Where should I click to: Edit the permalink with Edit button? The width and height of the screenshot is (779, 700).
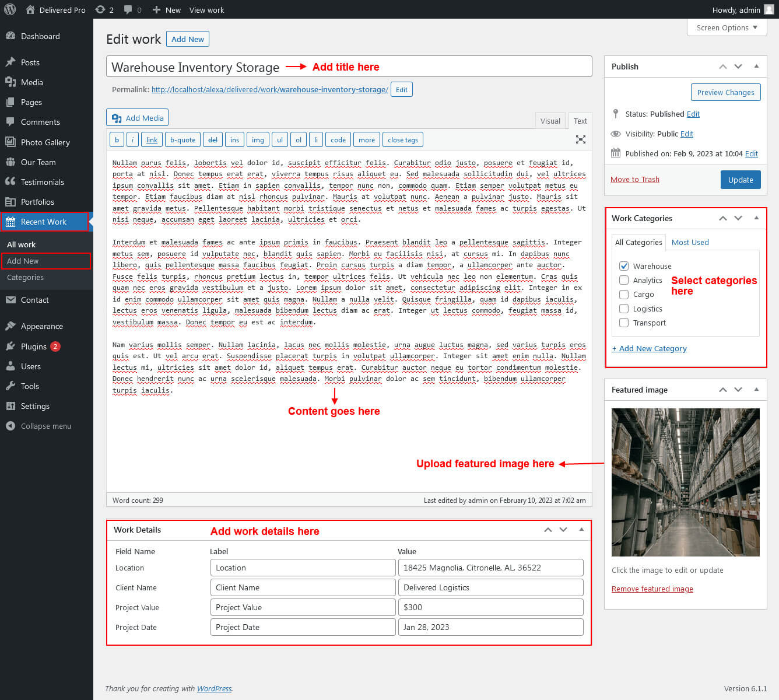(x=402, y=89)
